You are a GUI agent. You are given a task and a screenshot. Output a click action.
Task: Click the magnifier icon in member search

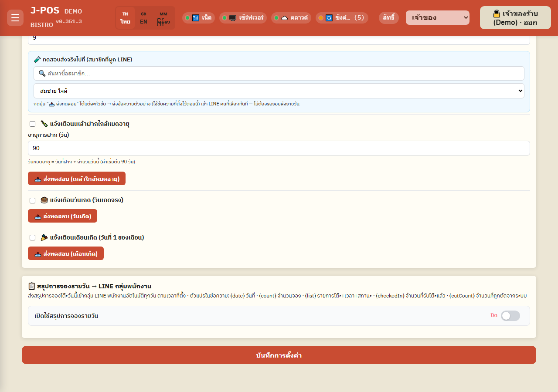pyautogui.click(x=42, y=74)
